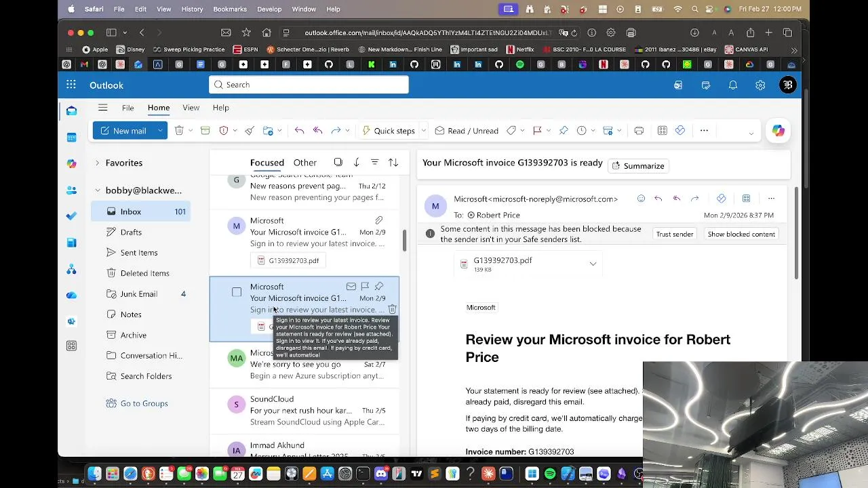
Task: Open the Bookmarks menu in Safari menu bar
Action: coord(230,9)
